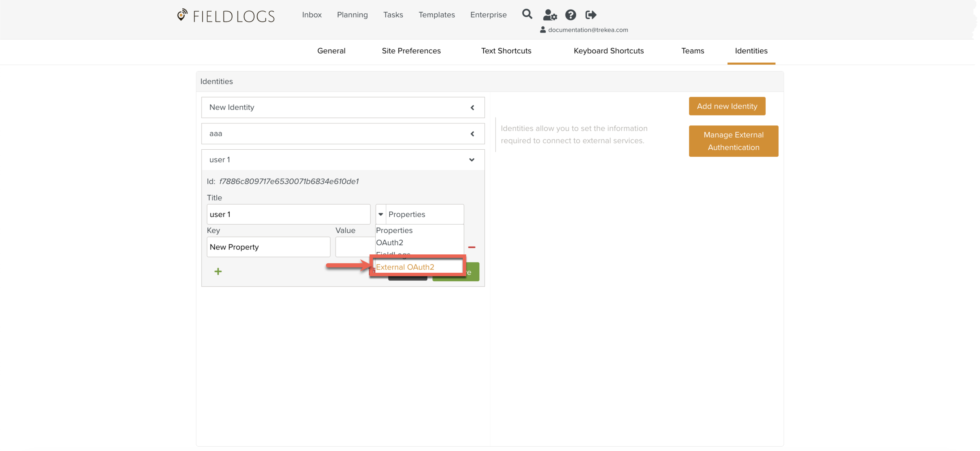
Task: Collapse the user 1 identity row
Action: 472,160
